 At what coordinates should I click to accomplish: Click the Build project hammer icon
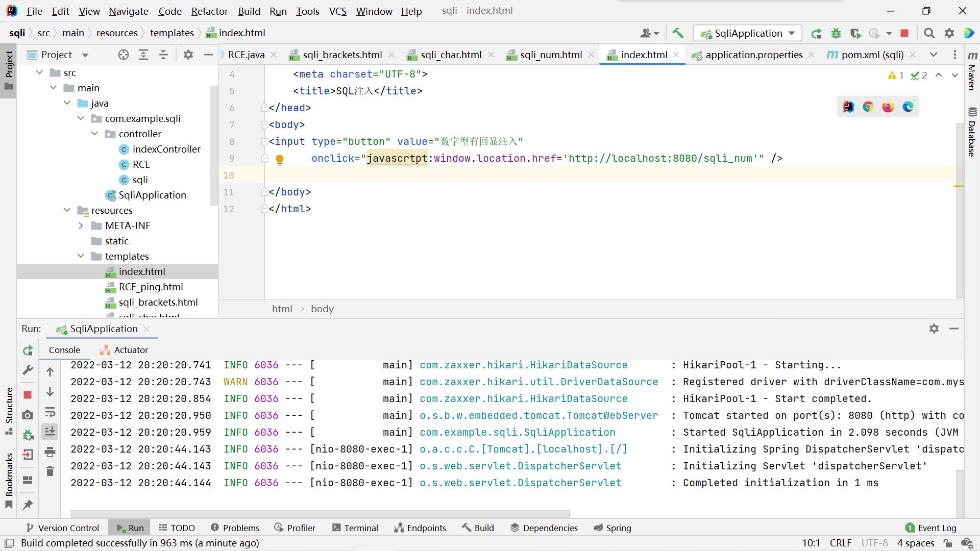pos(678,33)
